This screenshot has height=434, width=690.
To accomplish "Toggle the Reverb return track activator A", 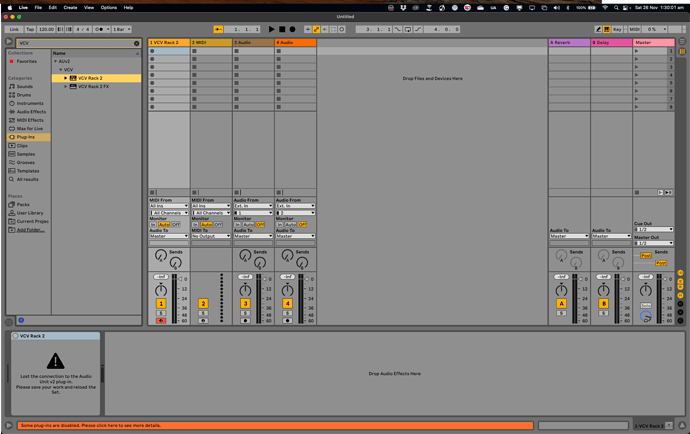I will [x=562, y=303].
